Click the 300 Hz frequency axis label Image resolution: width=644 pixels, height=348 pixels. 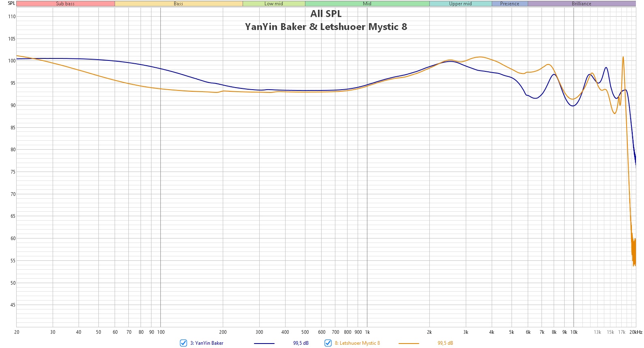259,332
